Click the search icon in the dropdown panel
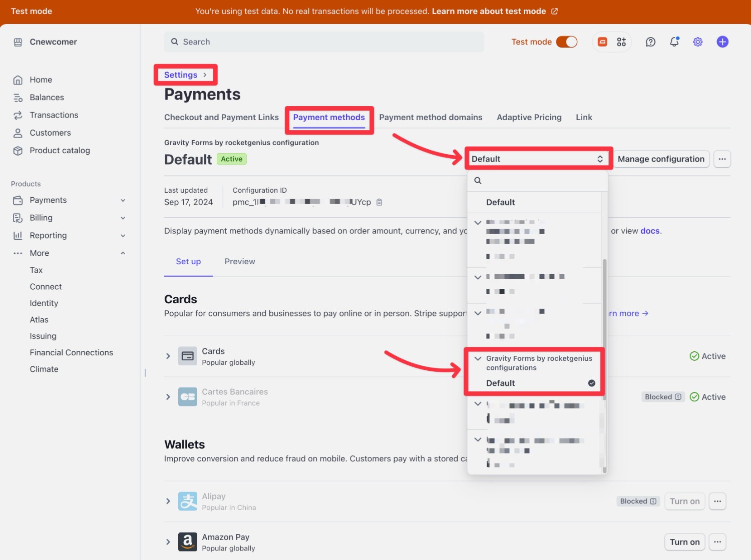751x560 pixels. tap(478, 181)
